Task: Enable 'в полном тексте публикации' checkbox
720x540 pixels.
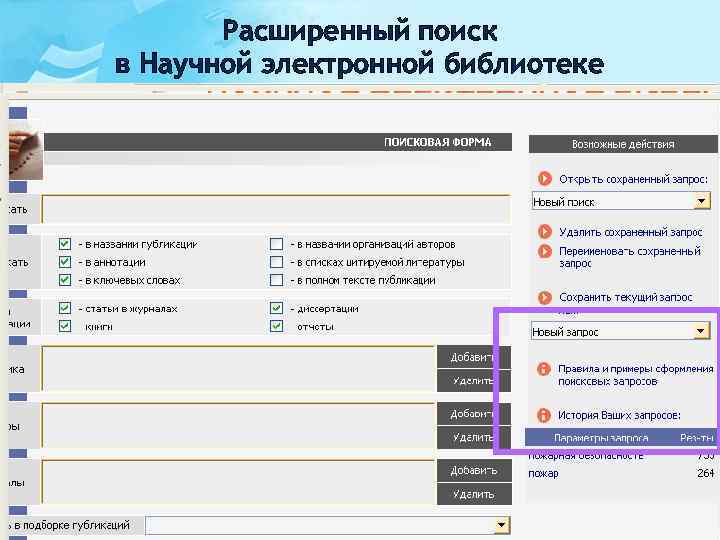Action: coord(276,280)
